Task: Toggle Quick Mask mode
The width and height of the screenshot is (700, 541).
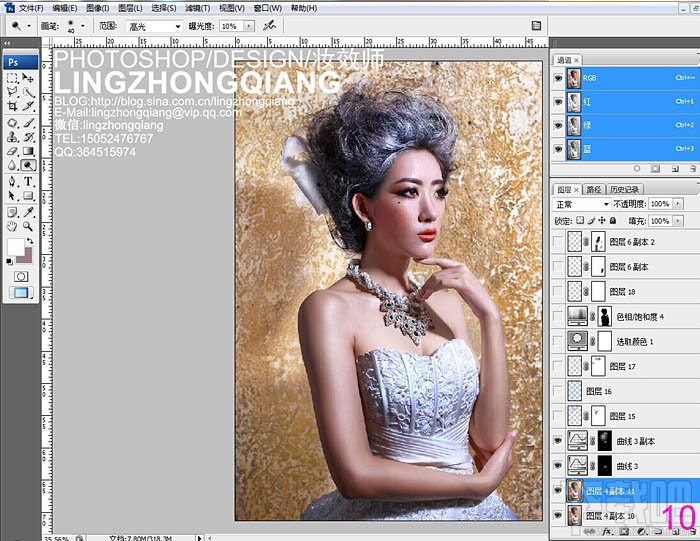Action: [21, 277]
